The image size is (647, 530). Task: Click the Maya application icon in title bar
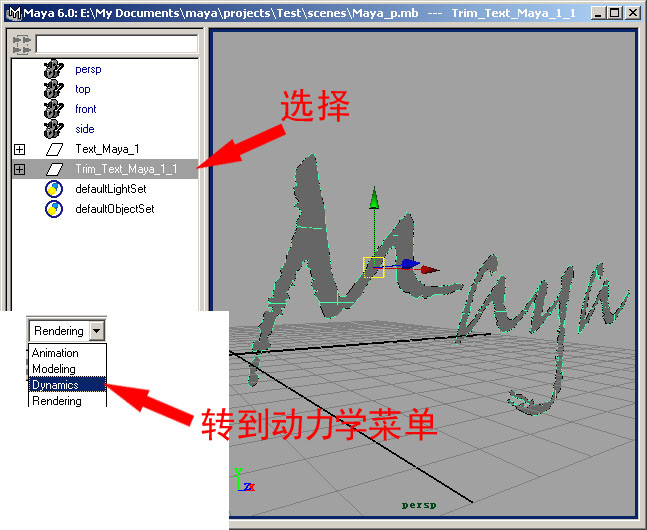[14, 13]
